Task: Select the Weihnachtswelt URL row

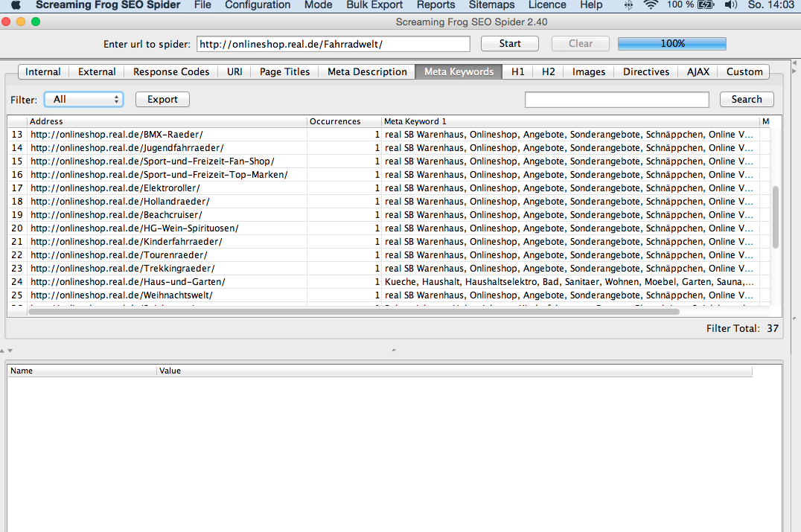Action: click(389, 295)
